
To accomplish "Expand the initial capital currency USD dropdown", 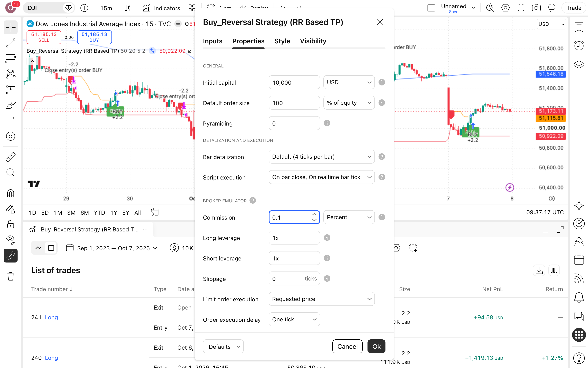I will point(349,82).
